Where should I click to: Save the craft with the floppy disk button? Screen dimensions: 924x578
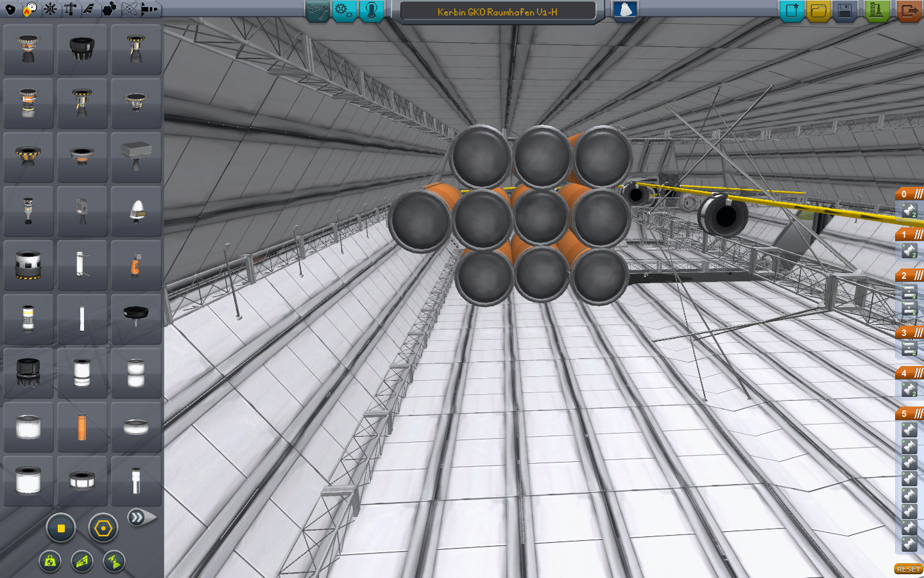coord(844,11)
